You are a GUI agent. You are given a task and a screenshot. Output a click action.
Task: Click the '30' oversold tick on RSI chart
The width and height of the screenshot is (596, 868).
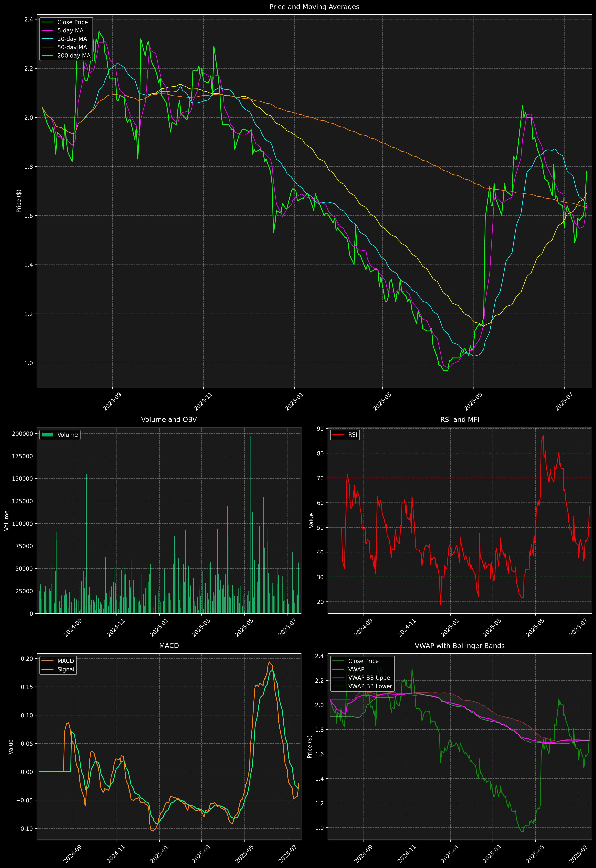320,577
